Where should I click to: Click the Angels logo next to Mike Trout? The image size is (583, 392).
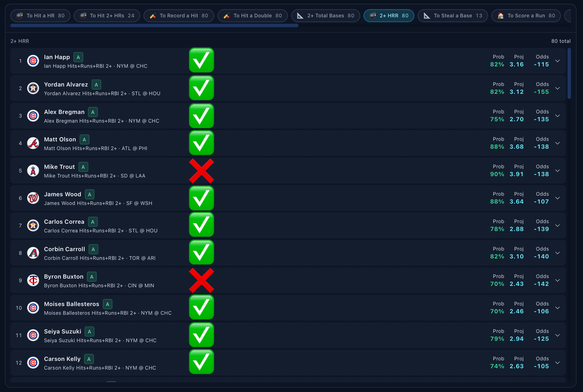[x=33, y=171]
